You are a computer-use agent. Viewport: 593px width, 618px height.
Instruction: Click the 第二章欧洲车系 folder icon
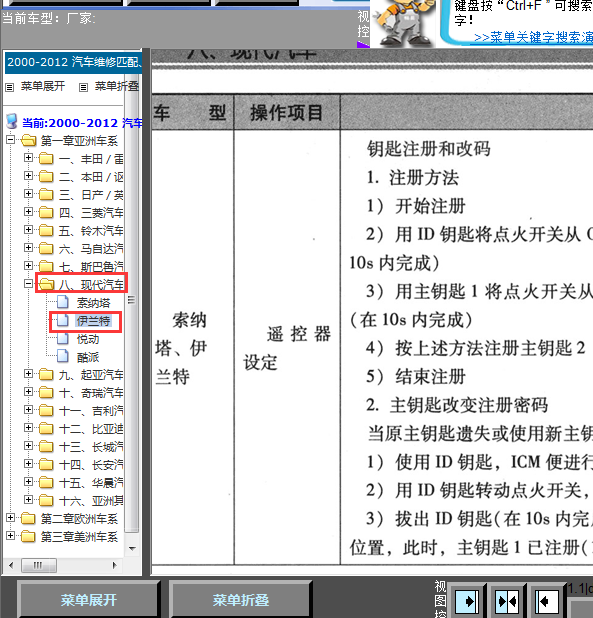(x=28, y=518)
